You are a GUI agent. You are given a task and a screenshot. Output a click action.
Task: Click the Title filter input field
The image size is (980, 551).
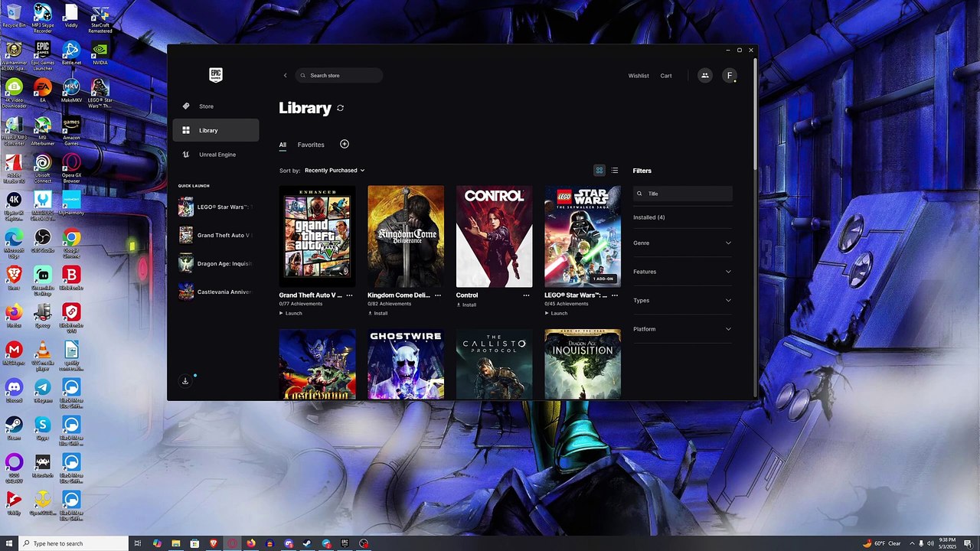coord(682,194)
